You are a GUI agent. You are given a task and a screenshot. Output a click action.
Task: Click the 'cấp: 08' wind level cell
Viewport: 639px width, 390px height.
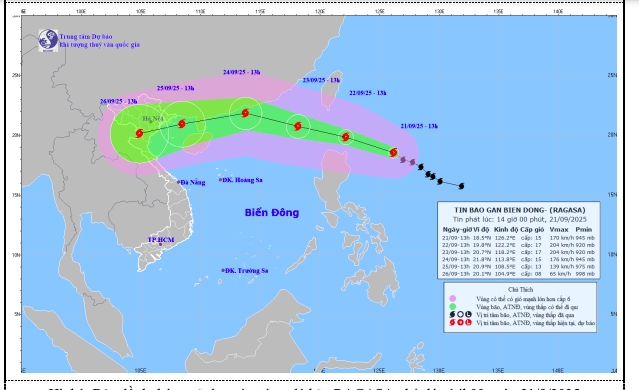coord(531,274)
